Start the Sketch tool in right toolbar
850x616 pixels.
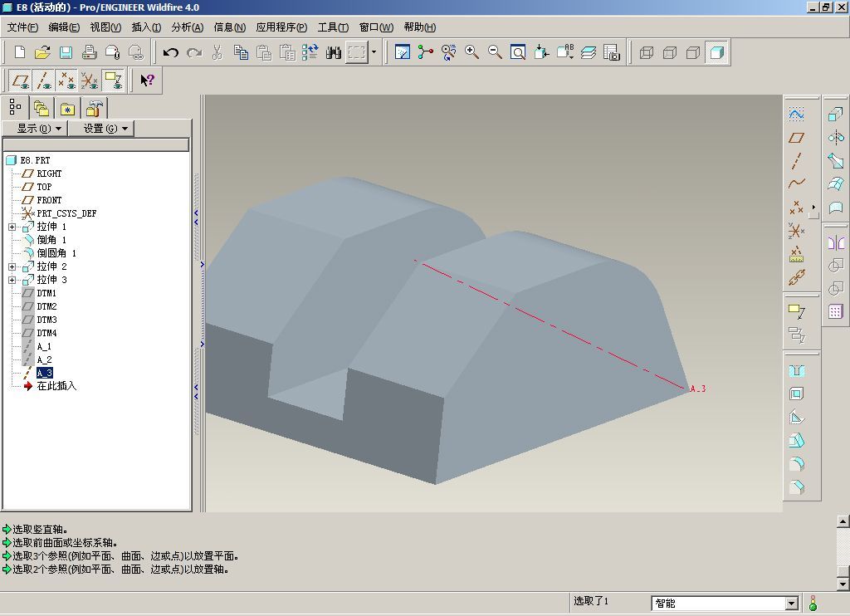(x=796, y=114)
